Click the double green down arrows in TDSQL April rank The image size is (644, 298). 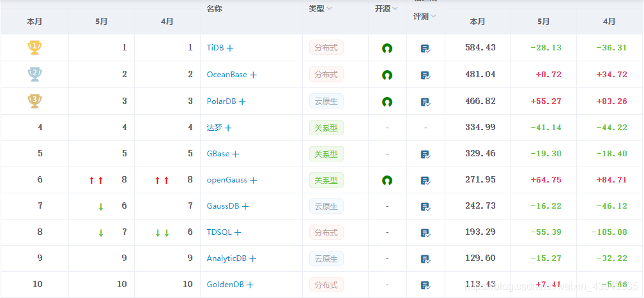pos(162,233)
